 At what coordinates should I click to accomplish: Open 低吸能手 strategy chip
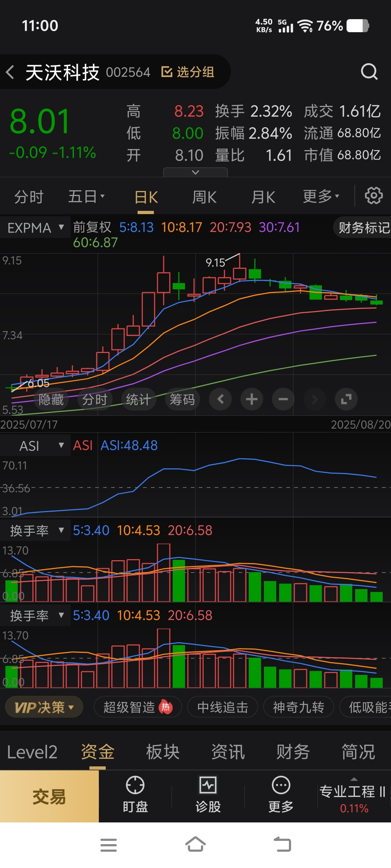click(366, 707)
